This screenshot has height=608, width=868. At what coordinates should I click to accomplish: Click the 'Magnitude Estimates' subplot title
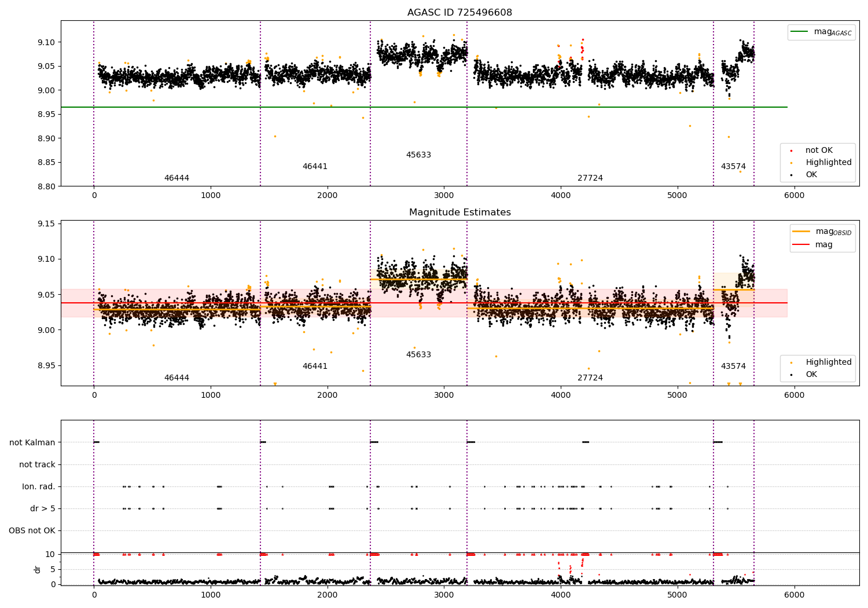(x=459, y=213)
